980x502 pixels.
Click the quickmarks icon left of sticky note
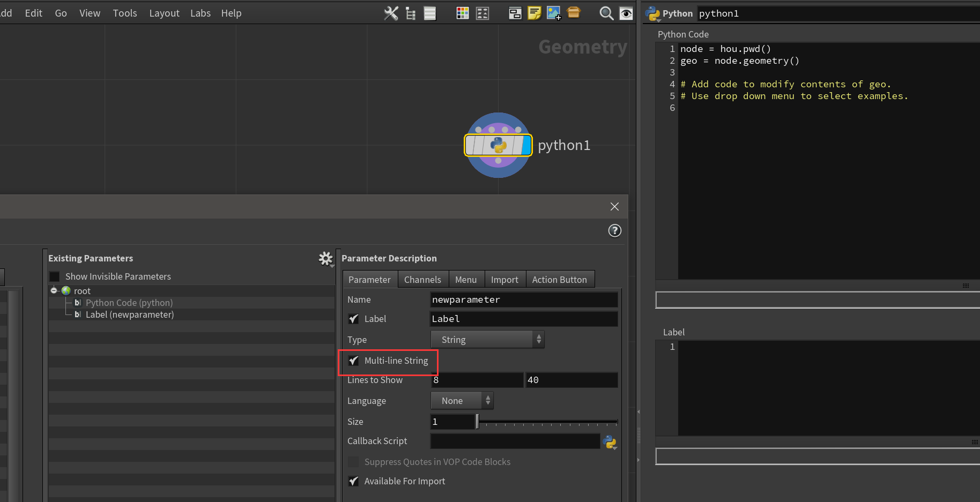click(515, 13)
